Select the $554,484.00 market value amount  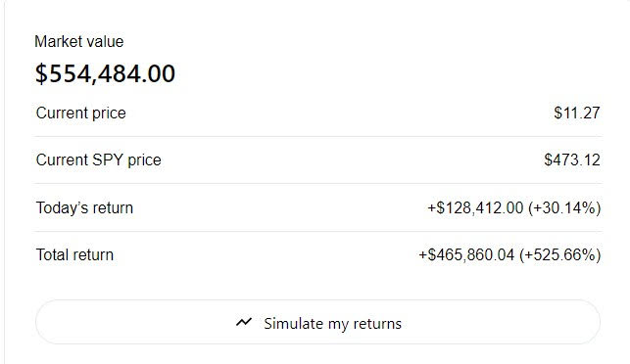tap(105, 73)
